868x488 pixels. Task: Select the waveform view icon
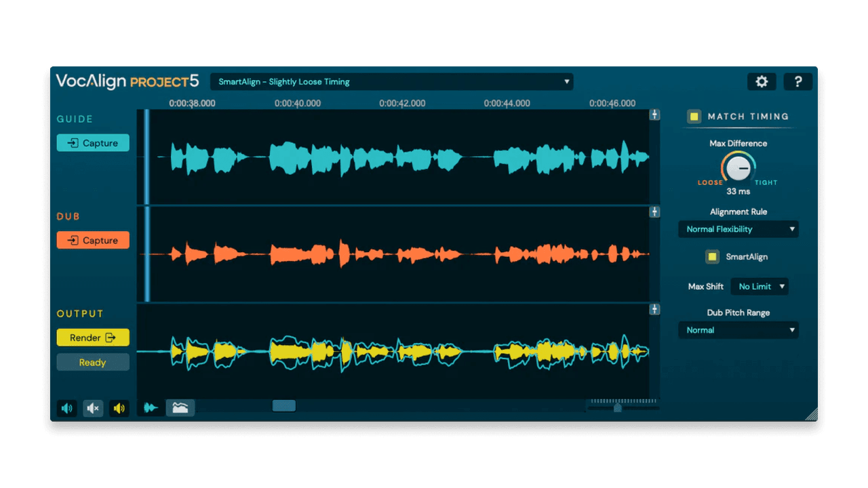click(x=151, y=407)
